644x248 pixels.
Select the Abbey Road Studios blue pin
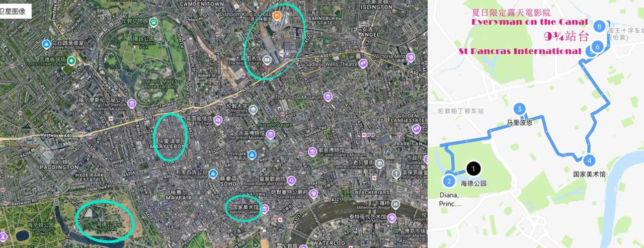pos(46,44)
